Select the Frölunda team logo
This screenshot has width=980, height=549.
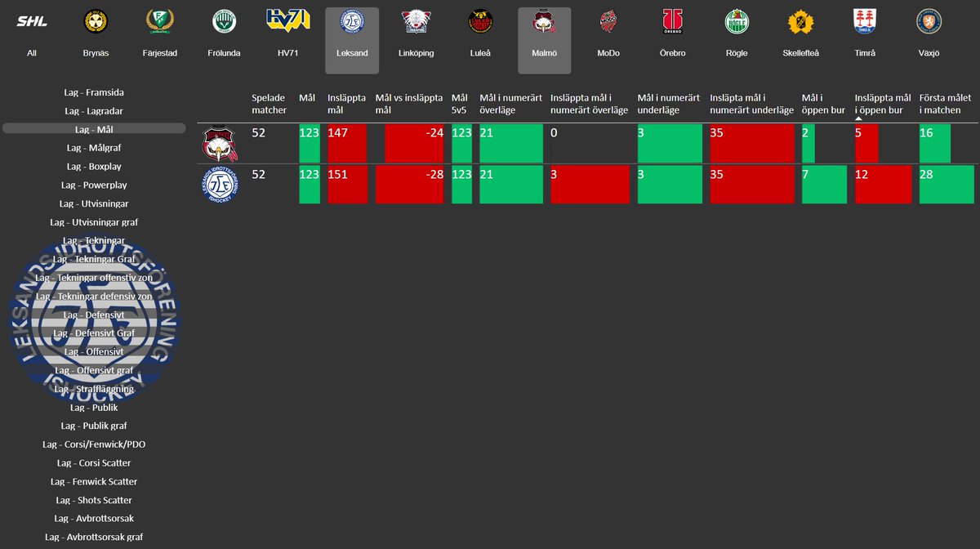[x=223, y=21]
